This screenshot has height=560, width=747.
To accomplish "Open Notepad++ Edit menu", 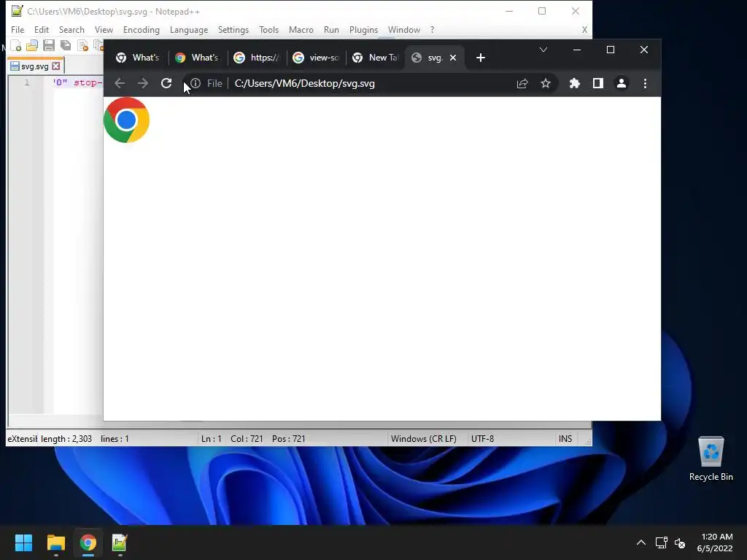I will [x=42, y=29].
